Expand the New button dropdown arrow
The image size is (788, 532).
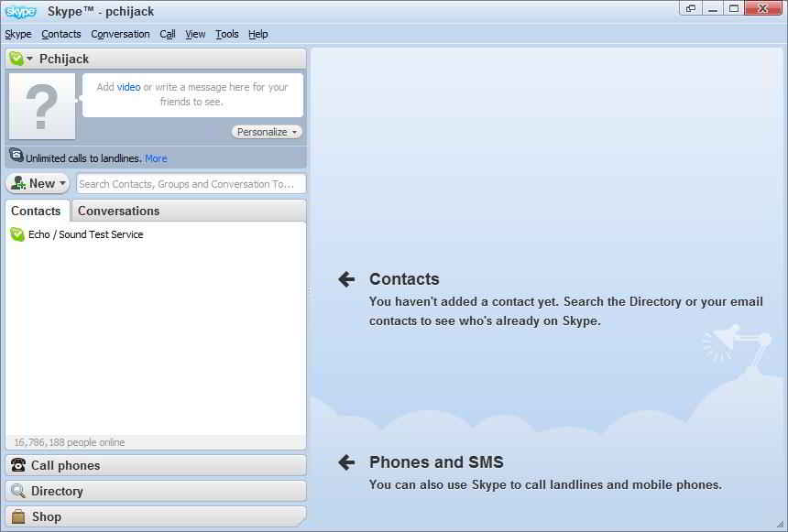tap(62, 183)
